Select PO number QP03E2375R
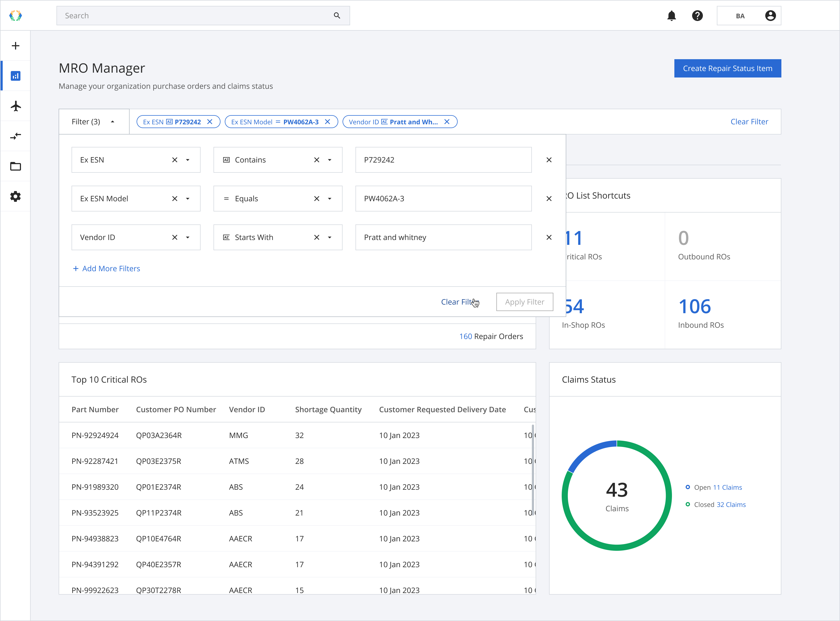The width and height of the screenshot is (840, 621). [159, 462]
